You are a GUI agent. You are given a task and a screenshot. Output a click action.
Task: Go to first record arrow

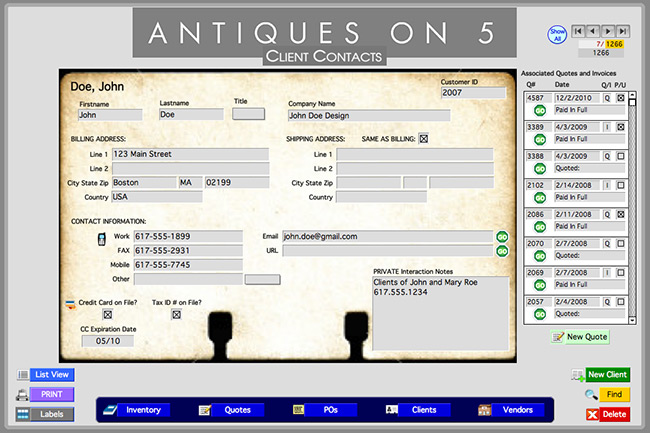click(579, 31)
